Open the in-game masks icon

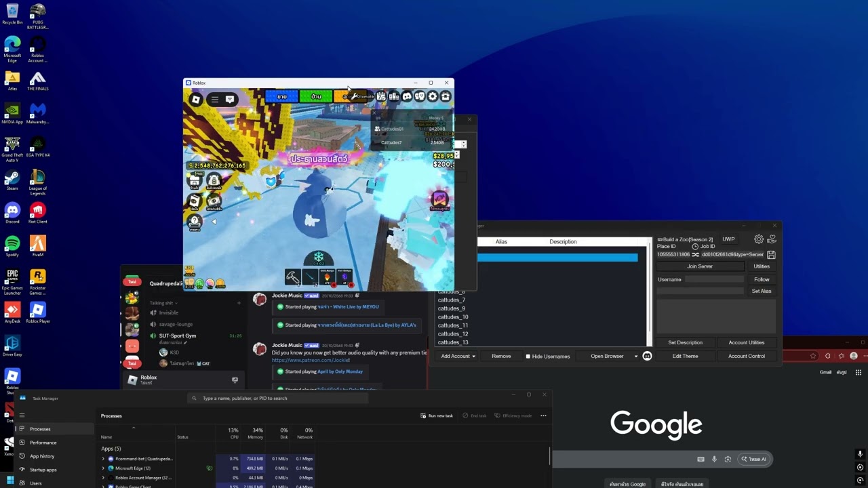420,97
